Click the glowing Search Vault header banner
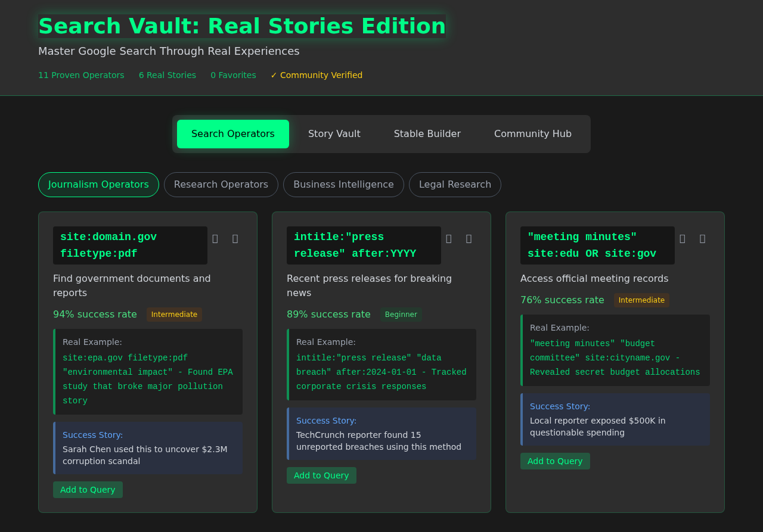This screenshot has width=763, height=532. (242, 26)
